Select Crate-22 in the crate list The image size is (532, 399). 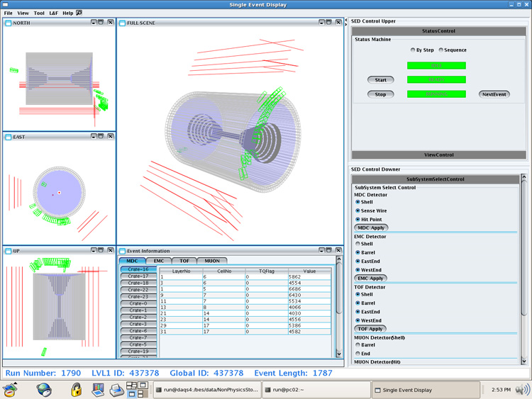pos(138,290)
